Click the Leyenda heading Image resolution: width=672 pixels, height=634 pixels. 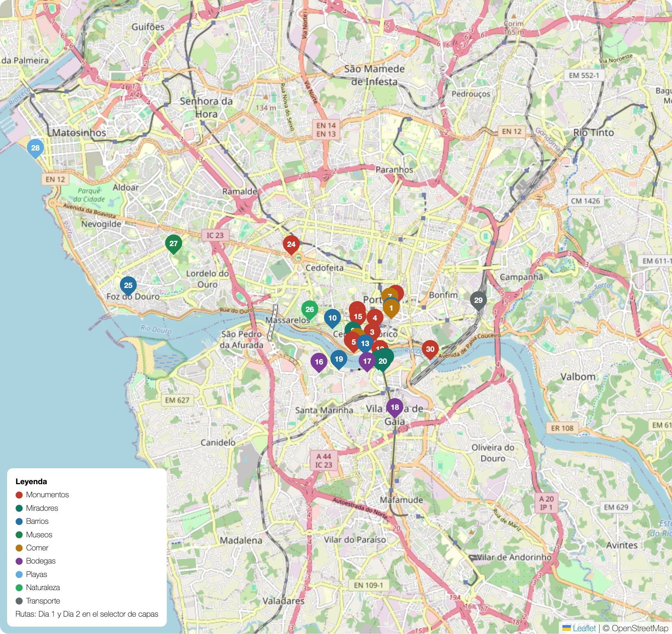[31, 481]
